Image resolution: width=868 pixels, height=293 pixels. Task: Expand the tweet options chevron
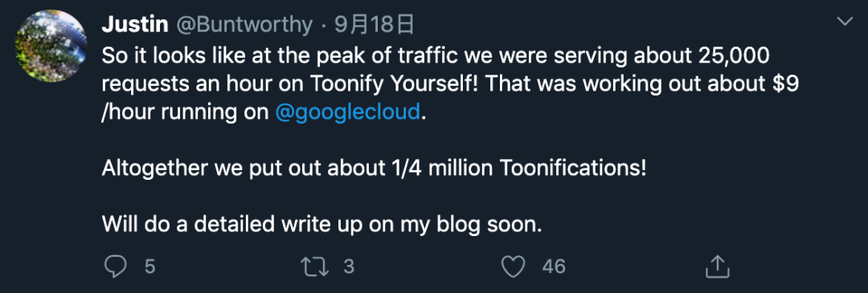845,22
